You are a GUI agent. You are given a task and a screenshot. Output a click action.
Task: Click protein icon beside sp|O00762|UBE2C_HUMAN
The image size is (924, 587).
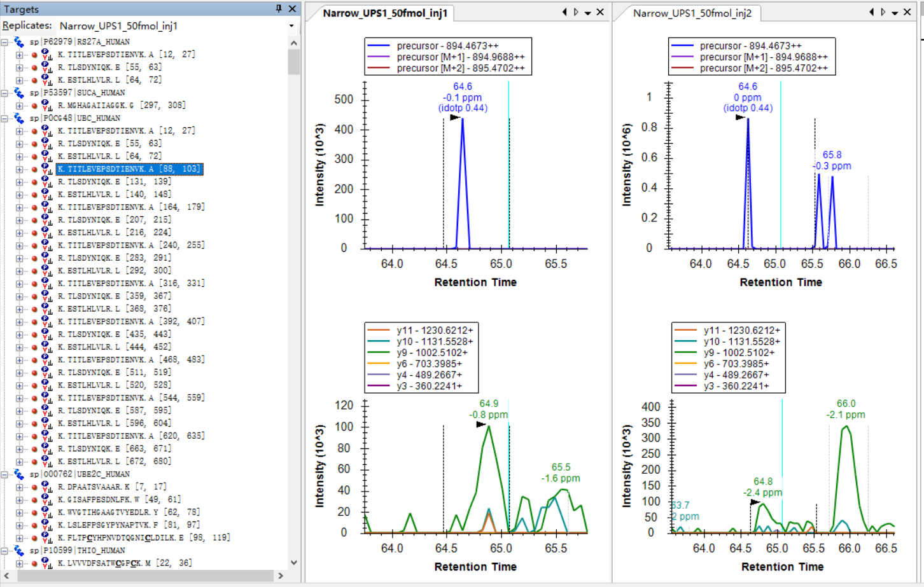click(19, 474)
